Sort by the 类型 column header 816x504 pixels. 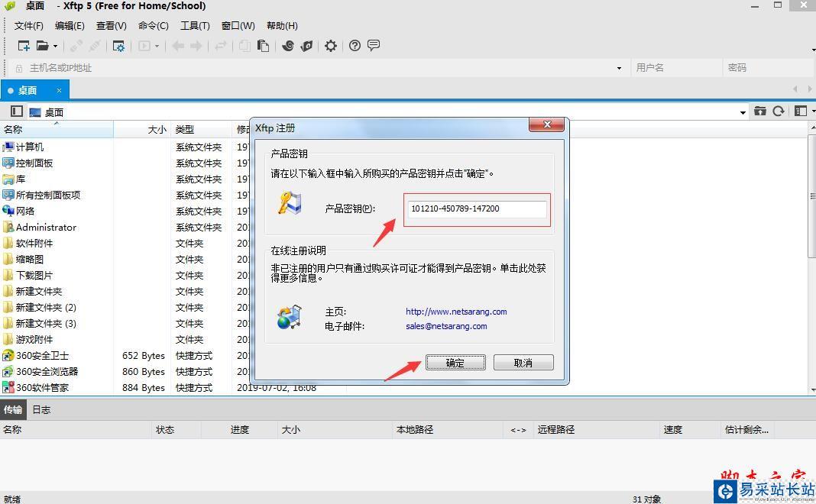(201, 130)
